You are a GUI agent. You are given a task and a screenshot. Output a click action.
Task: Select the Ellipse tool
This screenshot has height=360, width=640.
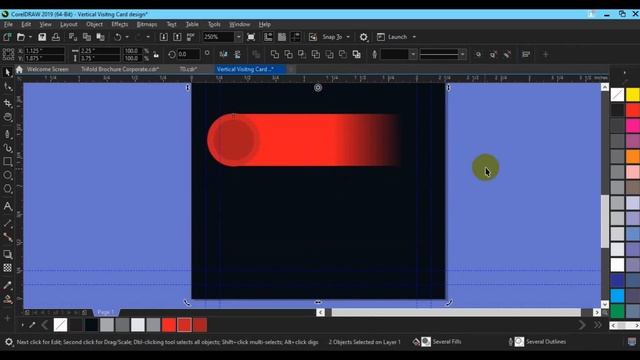[7, 175]
